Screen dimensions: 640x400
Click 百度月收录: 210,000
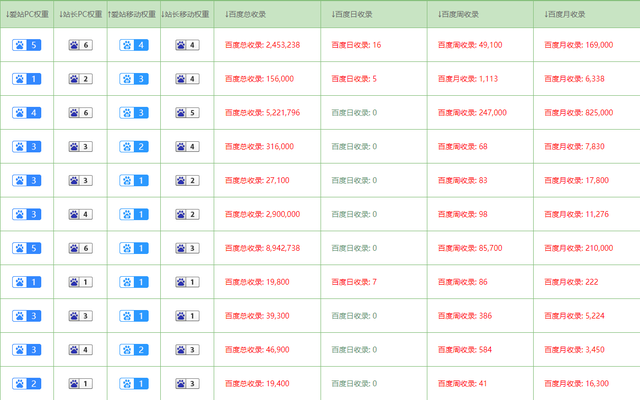click(x=579, y=248)
